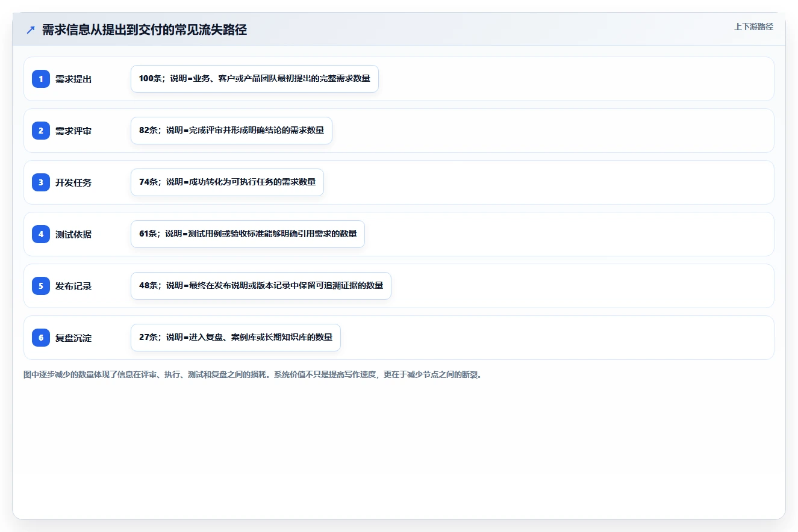798x532 pixels.
Task: Click step badge 4 for 测试依据
Action: pos(41,234)
